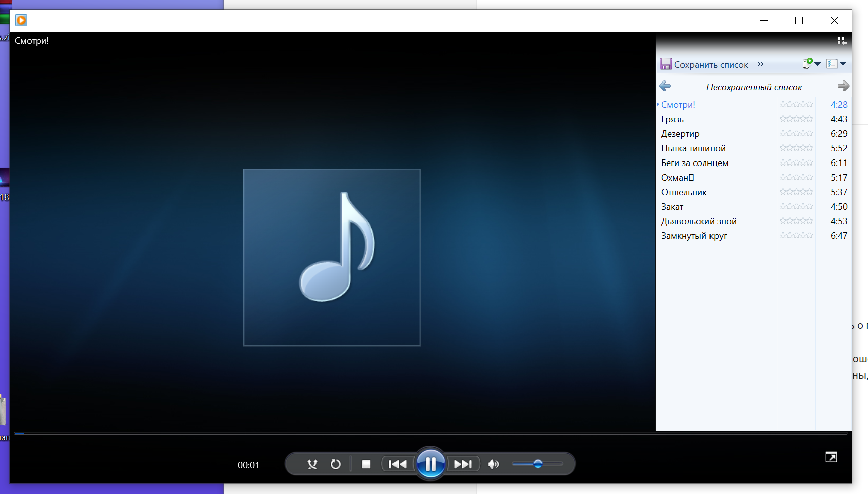The image size is (868, 494).
Task: Rate the song Беги за солнцем with stars
Action: pyautogui.click(x=796, y=162)
